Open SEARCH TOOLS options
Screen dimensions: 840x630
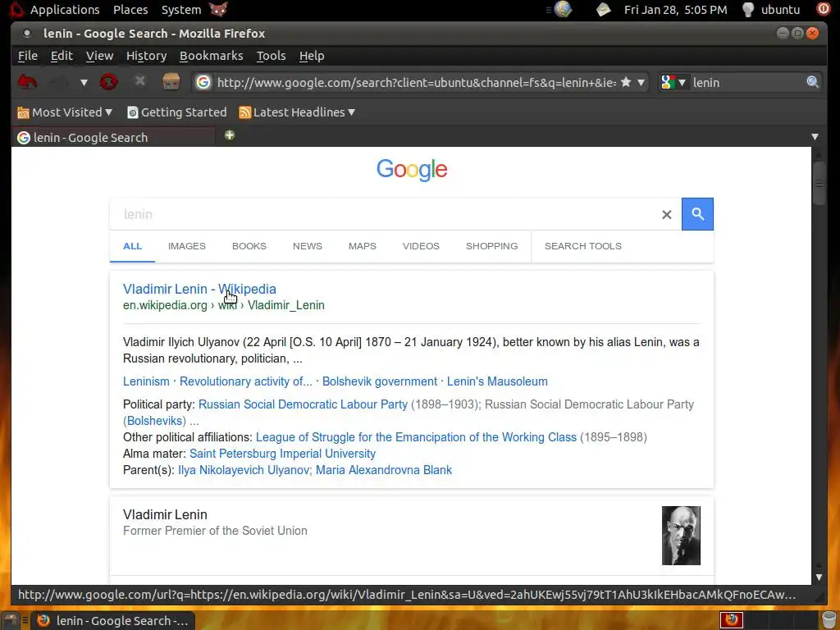pos(583,246)
